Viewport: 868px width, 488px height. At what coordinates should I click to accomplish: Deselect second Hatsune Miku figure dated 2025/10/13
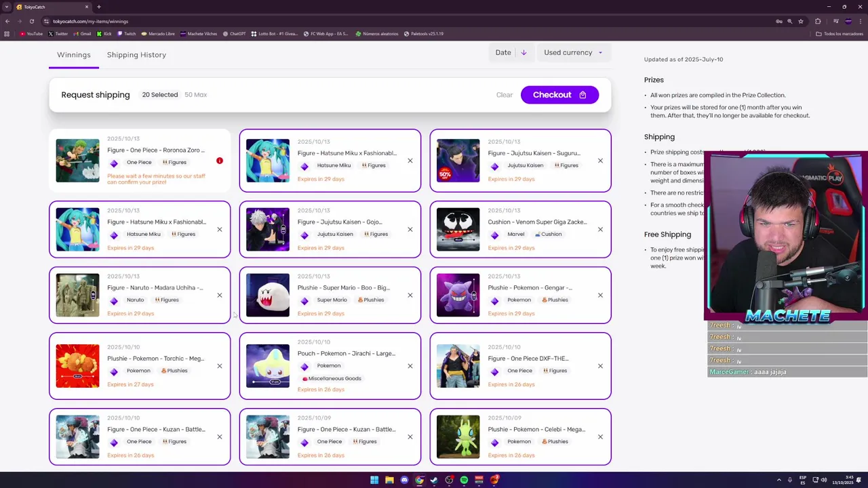tap(220, 229)
